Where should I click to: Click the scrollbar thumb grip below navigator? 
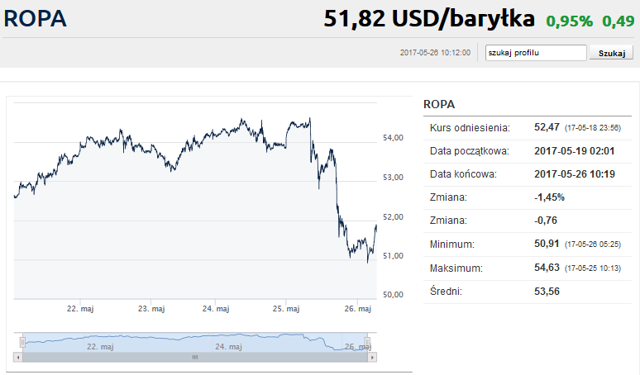click(195, 357)
